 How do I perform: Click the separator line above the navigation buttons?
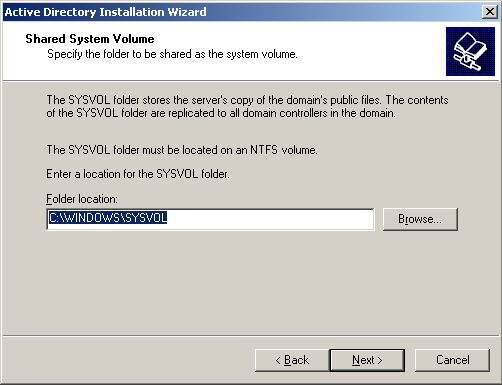[x=251, y=335]
